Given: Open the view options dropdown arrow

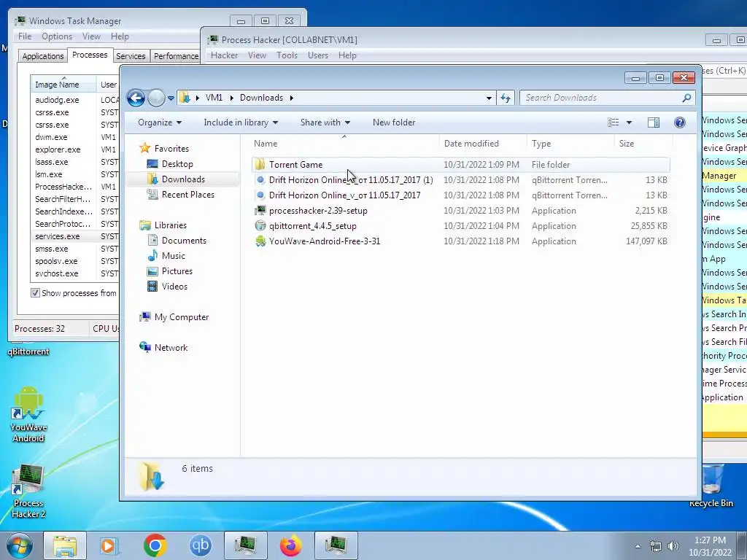Looking at the screenshot, I should coord(629,122).
